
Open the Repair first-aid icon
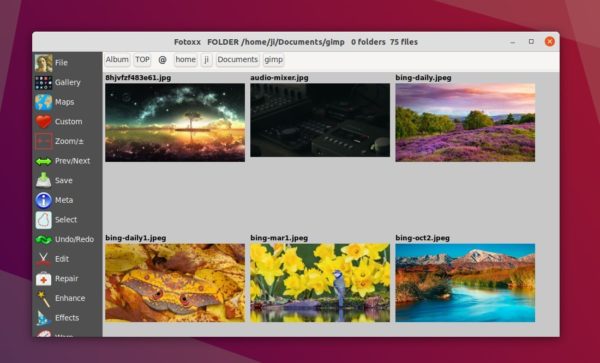(43, 279)
